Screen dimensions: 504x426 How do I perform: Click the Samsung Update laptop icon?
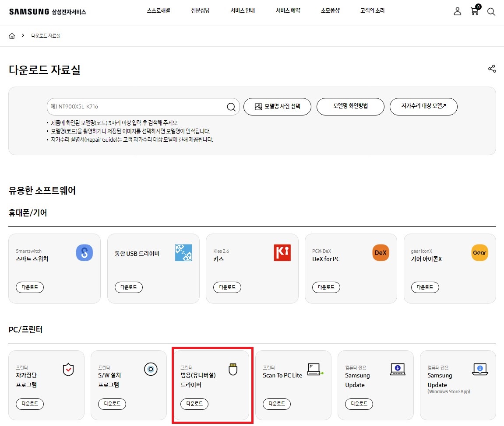[398, 369]
